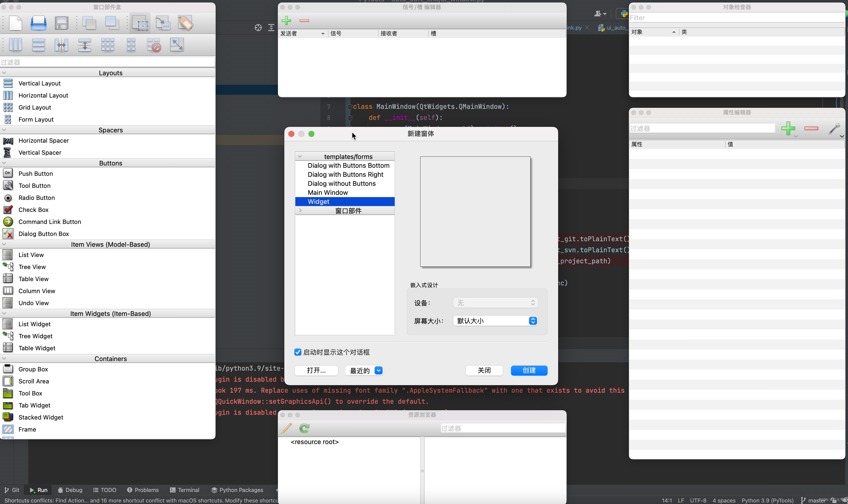Click wrench icon in property editor

[x=834, y=128]
